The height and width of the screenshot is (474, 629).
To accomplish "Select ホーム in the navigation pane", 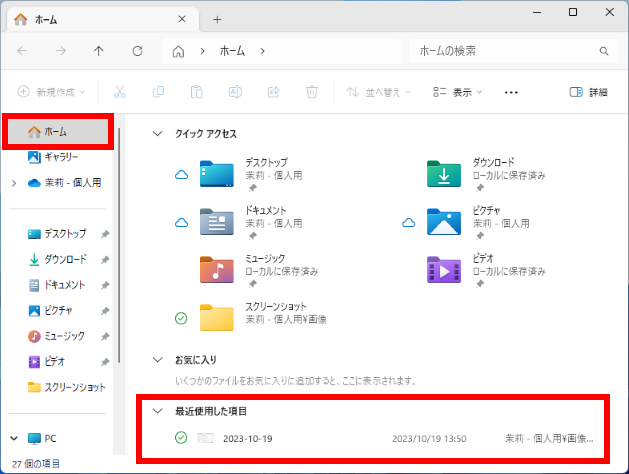I will [x=58, y=132].
